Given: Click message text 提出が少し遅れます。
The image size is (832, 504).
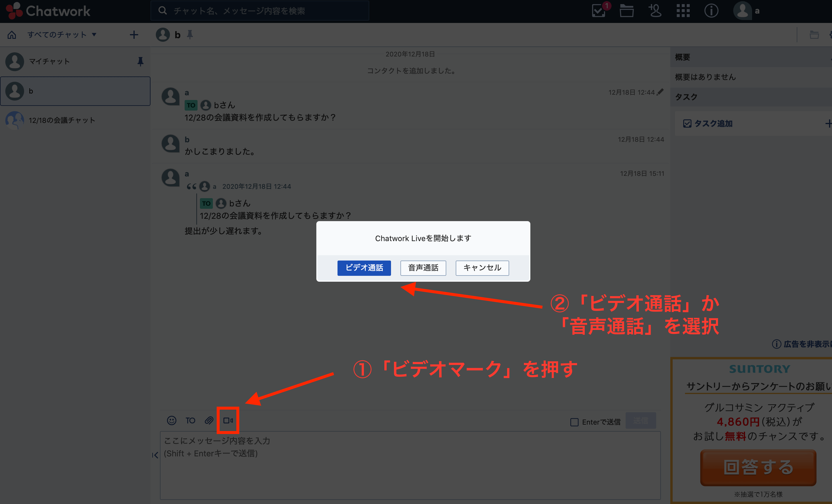Looking at the screenshot, I should pos(223,231).
